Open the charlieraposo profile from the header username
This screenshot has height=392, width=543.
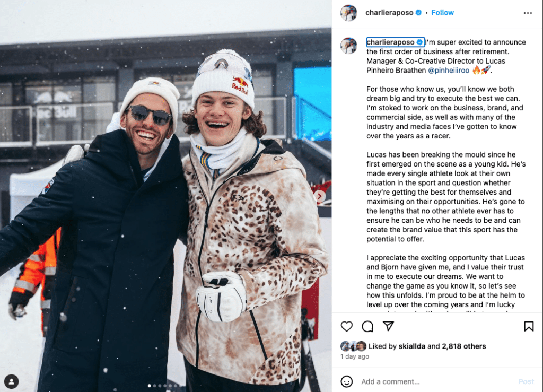(x=389, y=13)
